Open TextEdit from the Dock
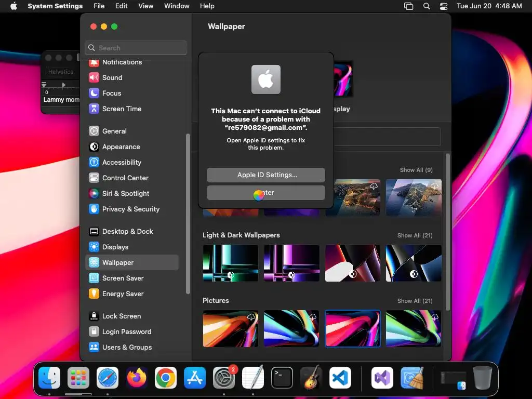This screenshot has width=532, height=399. pos(253,378)
